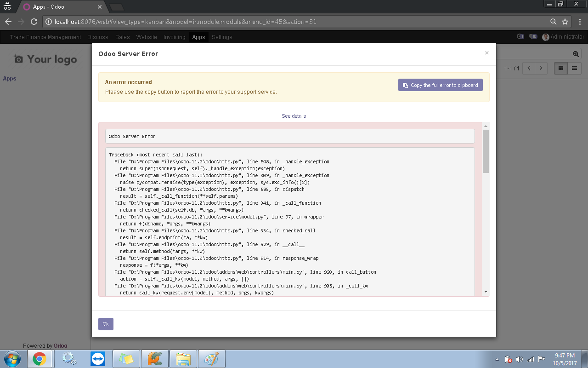The width and height of the screenshot is (588, 368).
Task: Select the kanban view icon
Action: pyautogui.click(x=560, y=68)
